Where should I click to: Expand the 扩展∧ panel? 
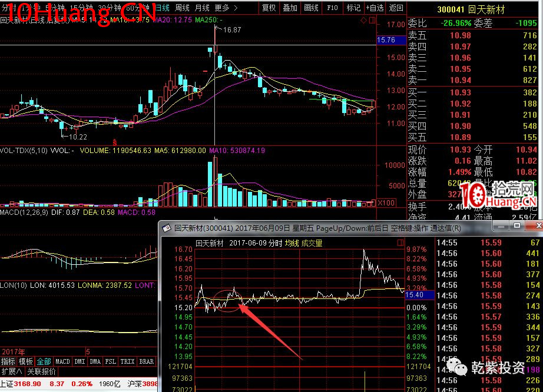[11, 371]
